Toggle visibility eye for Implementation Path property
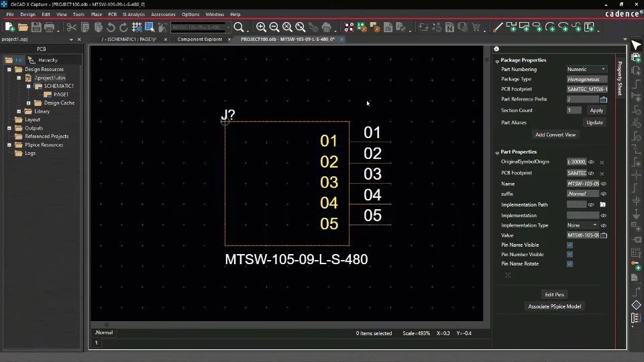 click(591, 204)
